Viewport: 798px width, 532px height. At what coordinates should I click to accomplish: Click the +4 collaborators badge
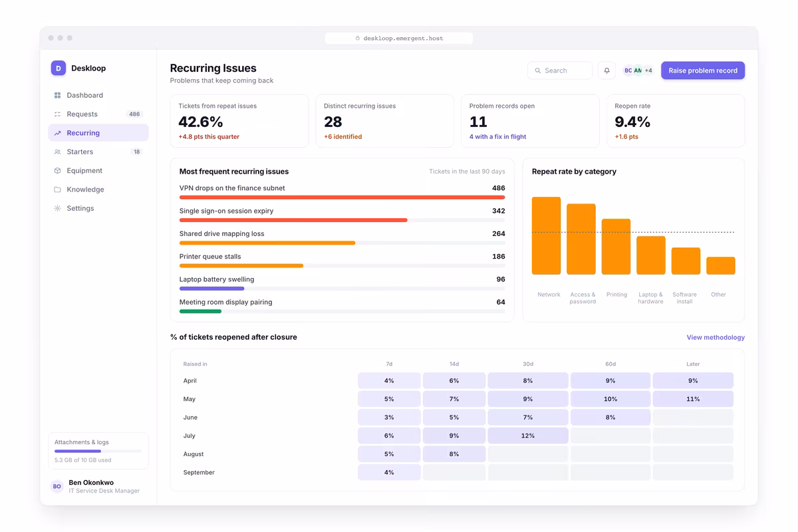(x=648, y=70)
